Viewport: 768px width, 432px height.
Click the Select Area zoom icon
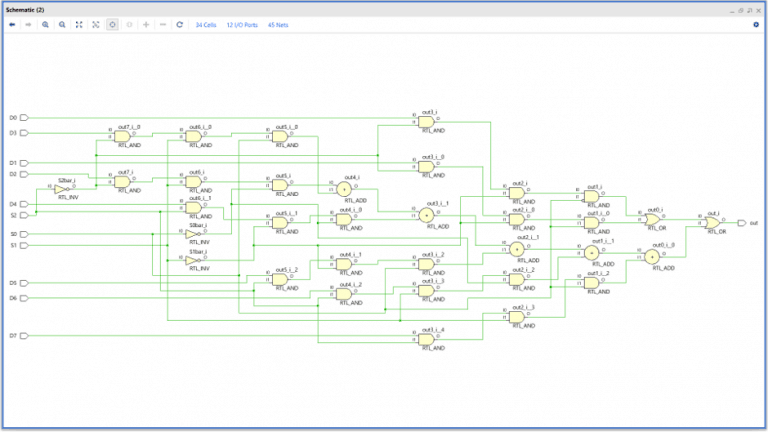96,24
